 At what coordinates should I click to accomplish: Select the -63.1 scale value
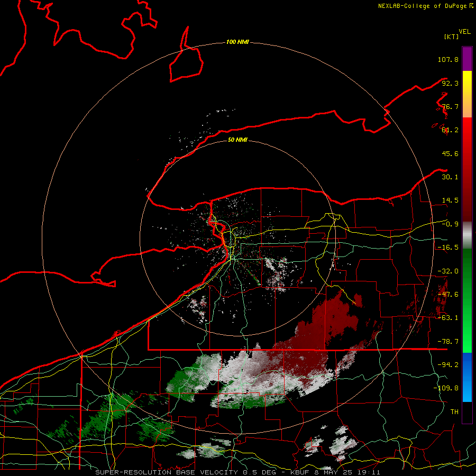pos(448,318)
